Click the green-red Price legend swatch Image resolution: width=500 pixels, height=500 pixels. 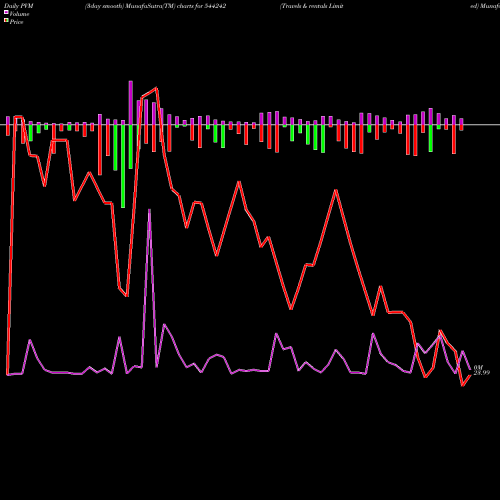[6, 21]
